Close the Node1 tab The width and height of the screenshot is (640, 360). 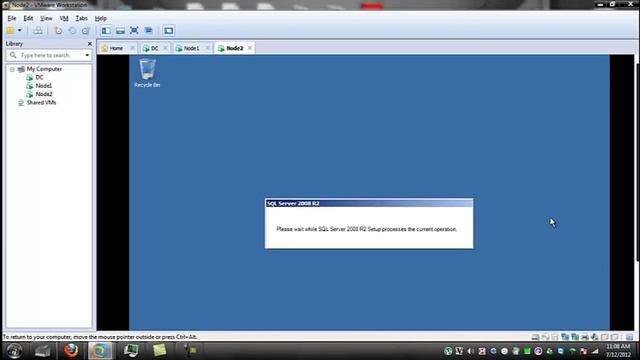tap(207, 48)
